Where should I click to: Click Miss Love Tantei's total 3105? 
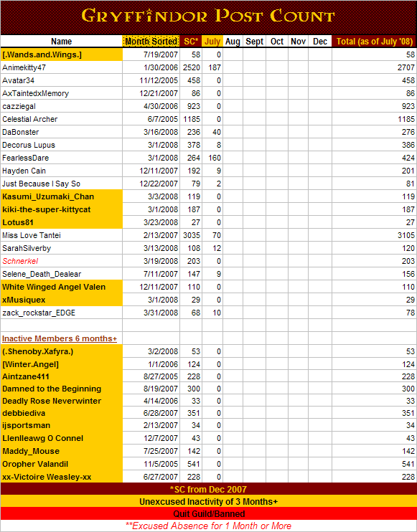374,235
